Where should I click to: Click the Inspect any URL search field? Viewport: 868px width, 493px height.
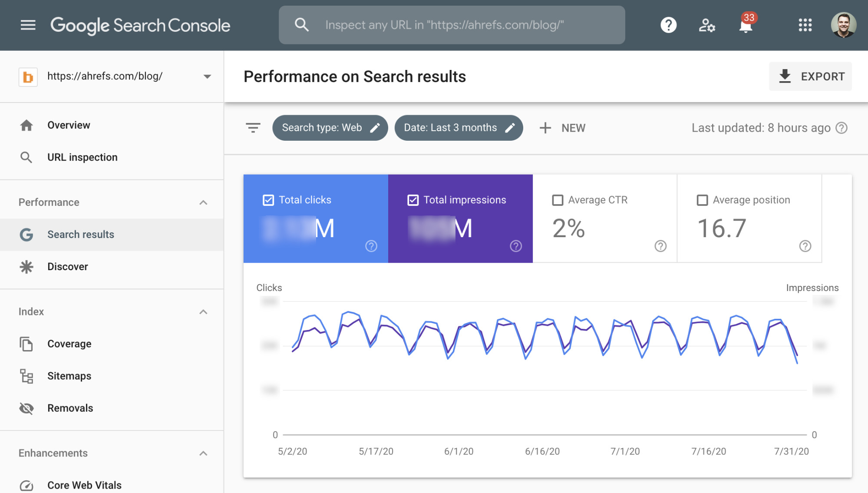pyautogui.click(x=452, y=25)
